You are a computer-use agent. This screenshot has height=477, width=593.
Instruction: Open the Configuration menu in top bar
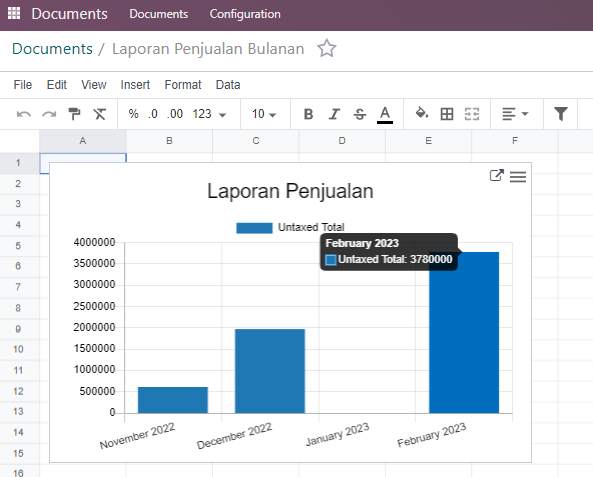pos(245,14)
